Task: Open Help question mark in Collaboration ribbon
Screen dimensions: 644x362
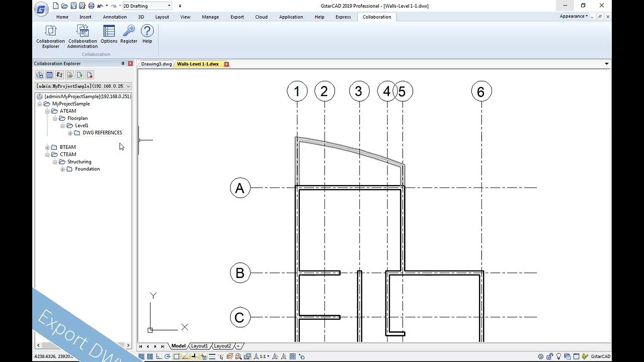Action: tap(147, 35)
